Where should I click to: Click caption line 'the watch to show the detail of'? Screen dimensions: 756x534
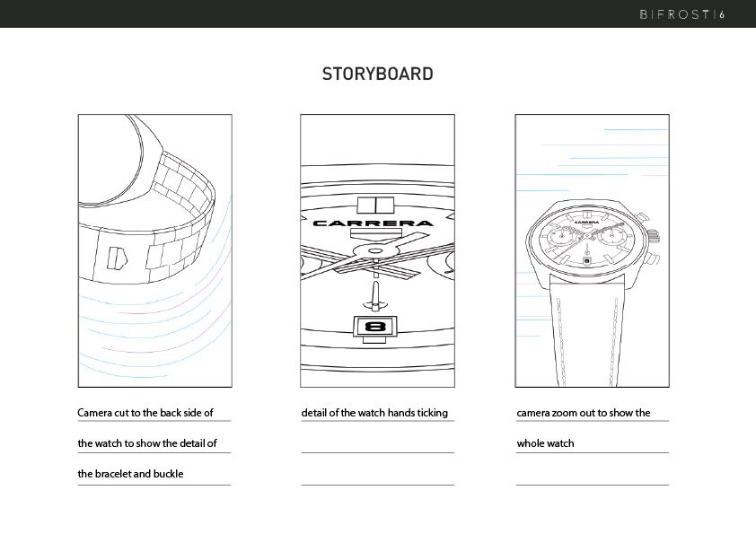(147, 443)
